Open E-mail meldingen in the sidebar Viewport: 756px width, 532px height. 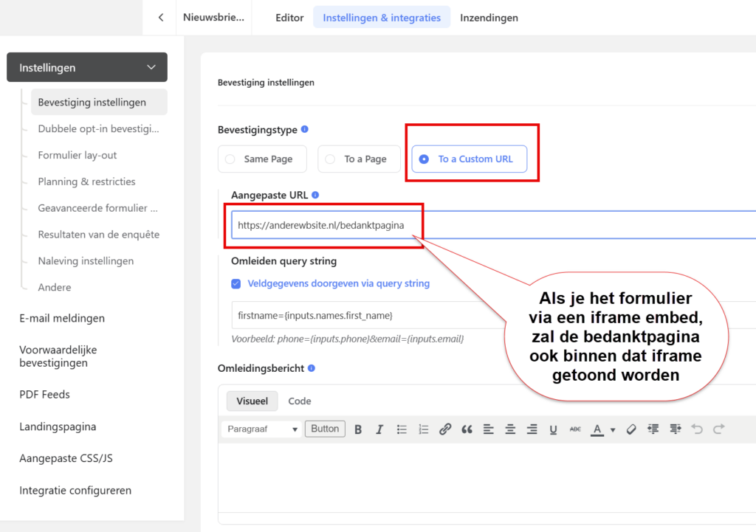pos(62,319)
